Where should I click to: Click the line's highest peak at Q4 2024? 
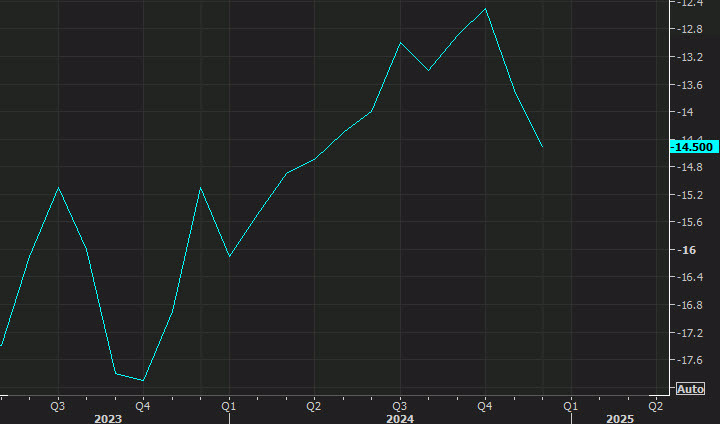(x=485, y=9)
